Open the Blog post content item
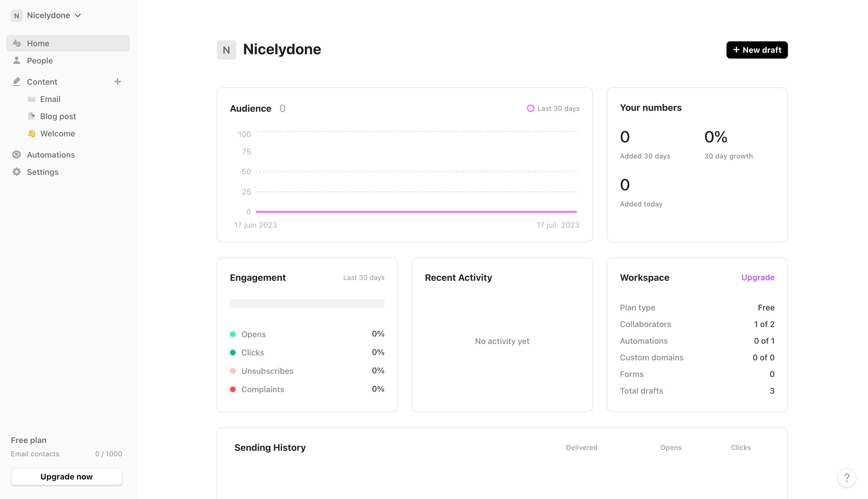Viewport: 868px width, 499px height. pos(58,116)
